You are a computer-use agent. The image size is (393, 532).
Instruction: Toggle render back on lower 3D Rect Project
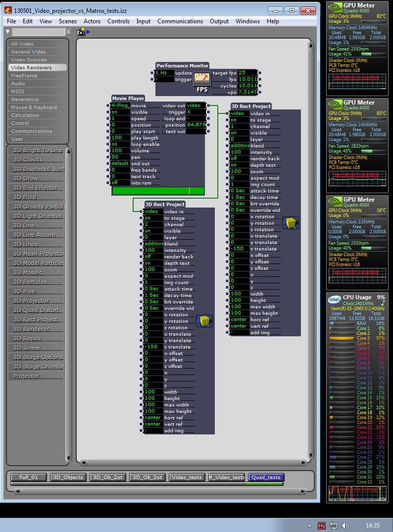pos(153,257)
